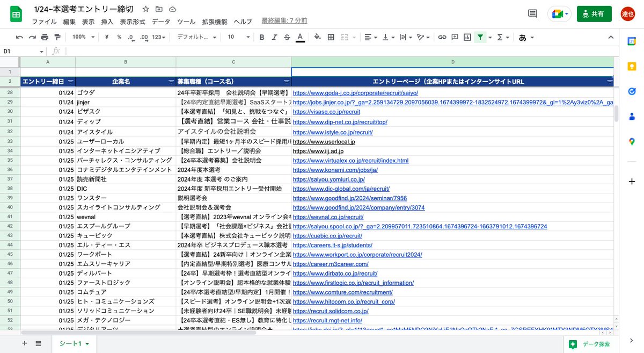This screenshot has width=644, height=353.
Task: Apply strikethrough formatting
Action: (287, 37)
